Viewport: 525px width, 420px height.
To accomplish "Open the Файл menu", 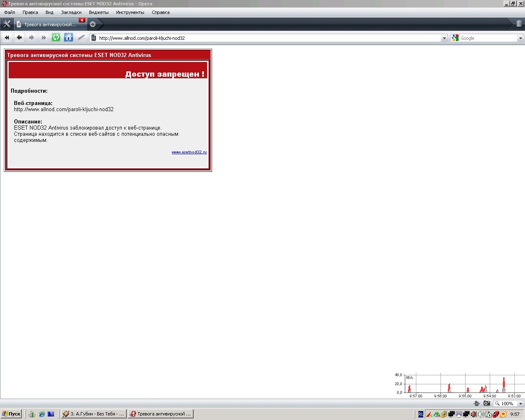I will (9, 12).
